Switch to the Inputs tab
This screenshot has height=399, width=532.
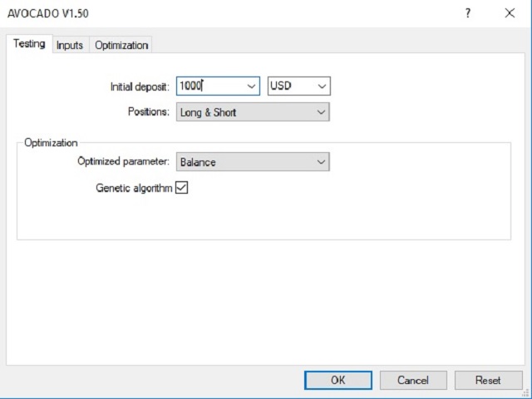[x=70, y=45]
